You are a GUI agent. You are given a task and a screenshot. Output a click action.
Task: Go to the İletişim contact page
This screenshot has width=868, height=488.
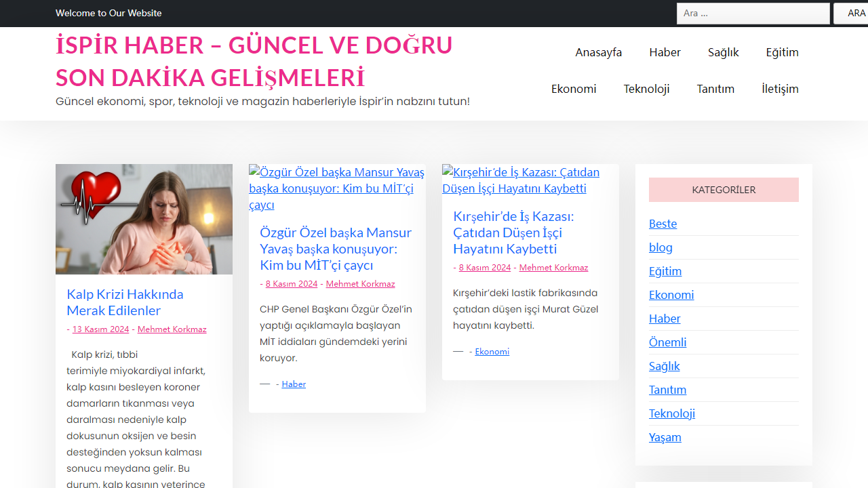(779, 89)
